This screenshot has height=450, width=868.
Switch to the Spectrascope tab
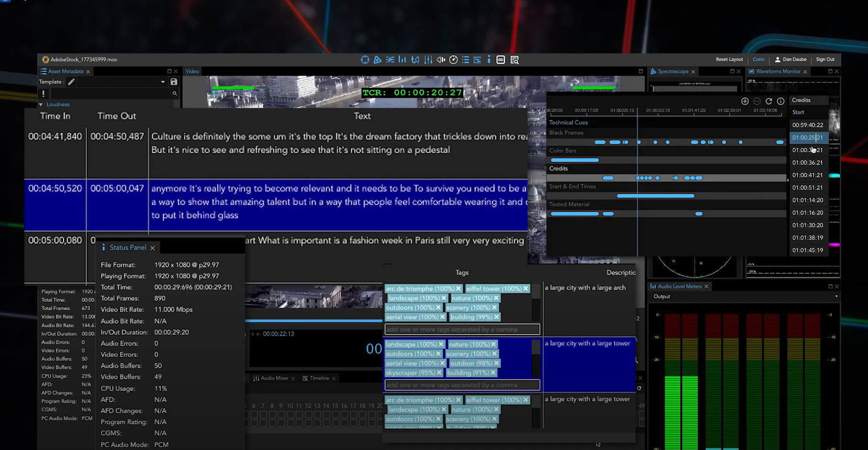pyautogui.click(x=673, y=71)
